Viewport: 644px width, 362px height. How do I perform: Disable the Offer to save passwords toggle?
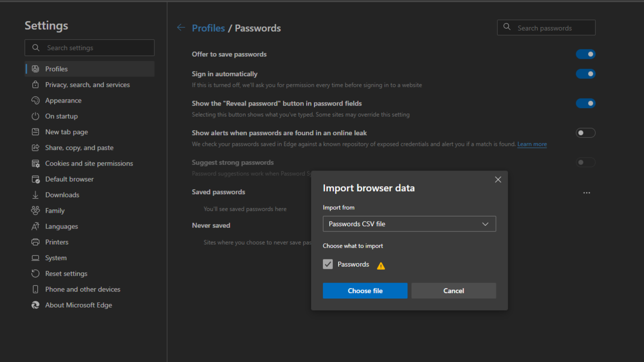coord(585,54)
